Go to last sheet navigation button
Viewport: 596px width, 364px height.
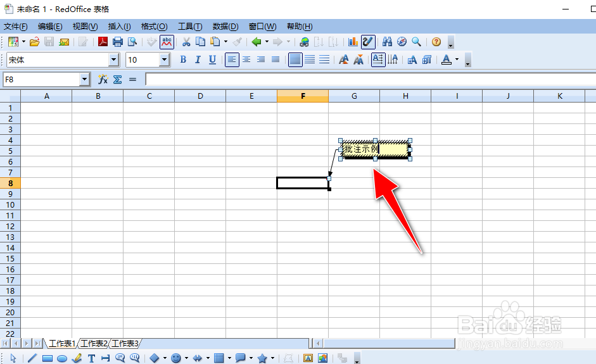[x=37, y=344]
